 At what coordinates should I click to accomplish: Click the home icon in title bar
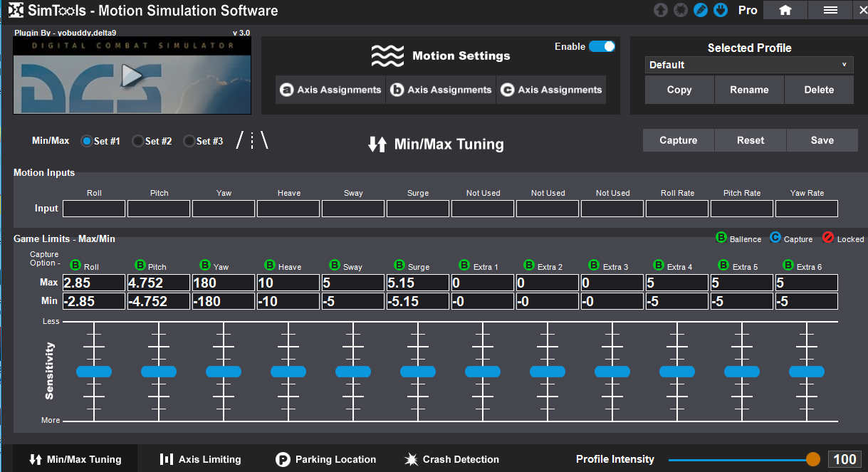click(x=785, y=10)
